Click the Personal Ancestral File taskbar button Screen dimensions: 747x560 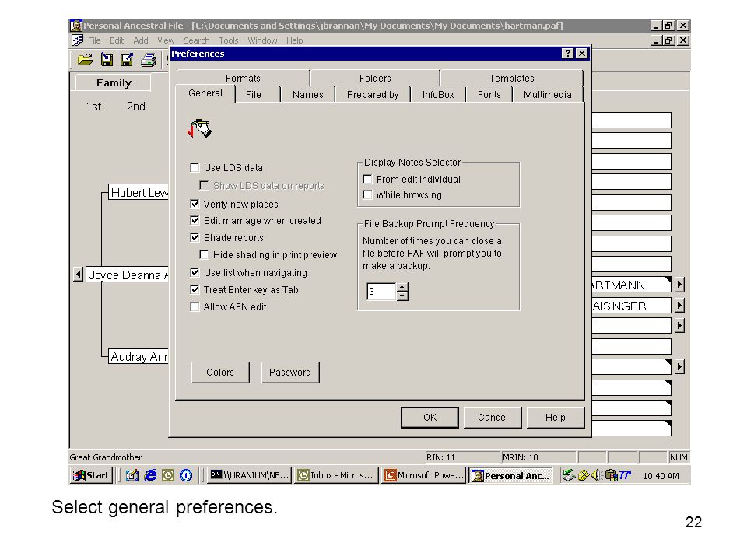tap(510, 475)
